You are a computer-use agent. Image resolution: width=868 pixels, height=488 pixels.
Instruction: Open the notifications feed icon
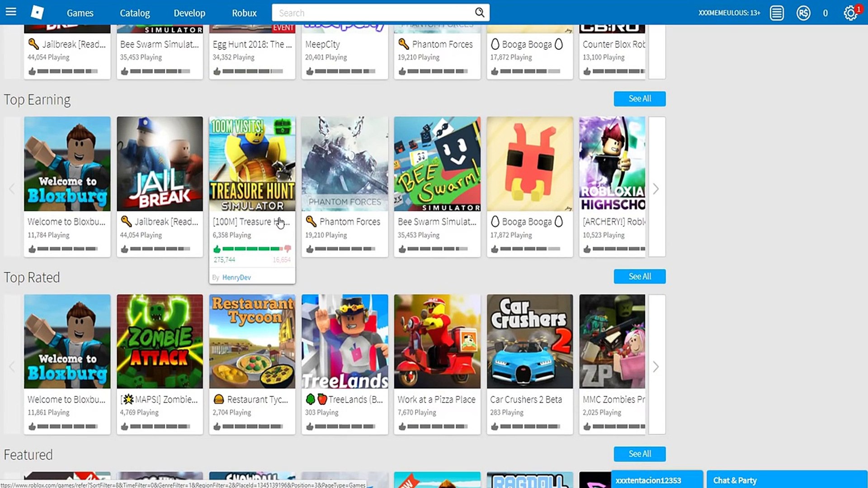777,13
